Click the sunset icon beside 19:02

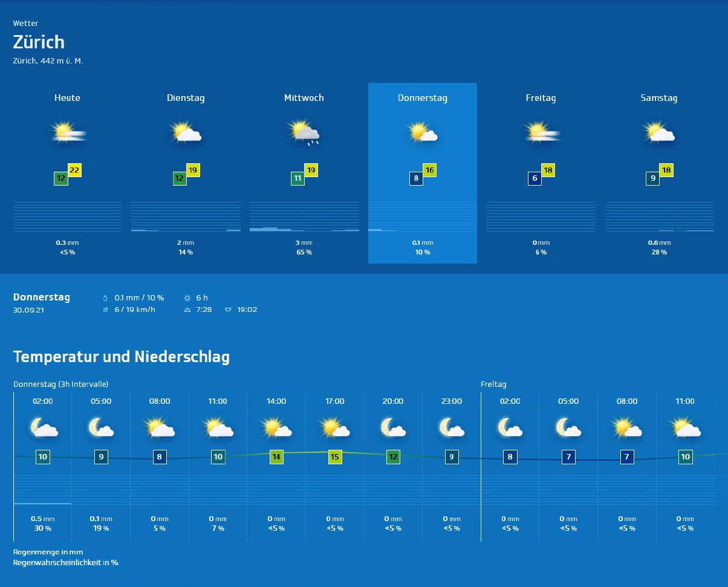pos(228,310)
